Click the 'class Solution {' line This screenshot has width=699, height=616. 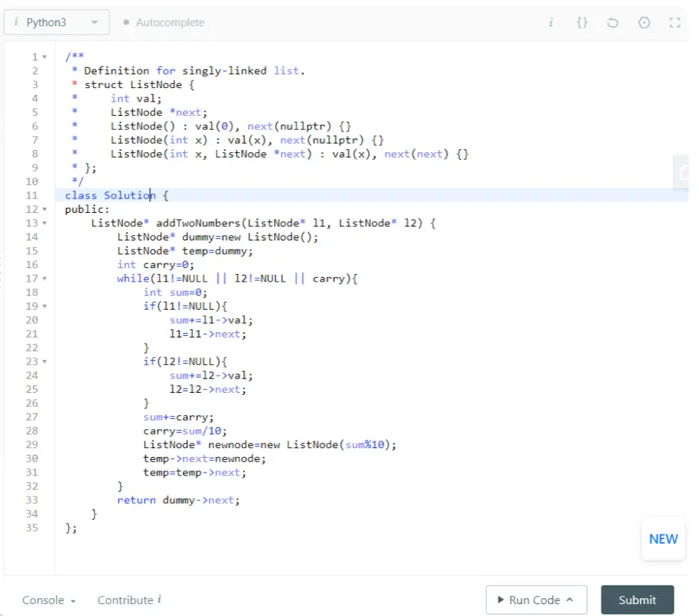tap(116, 195)
